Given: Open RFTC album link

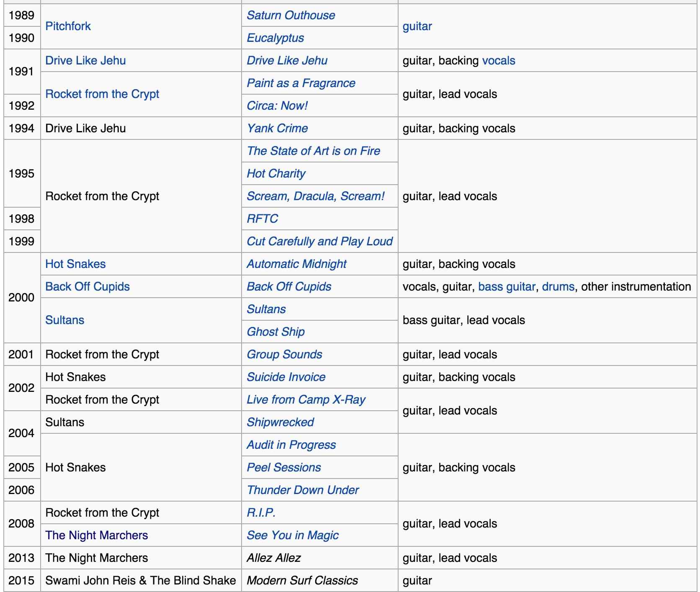Looking at the screenshot, I should click(x=262, y=219).
